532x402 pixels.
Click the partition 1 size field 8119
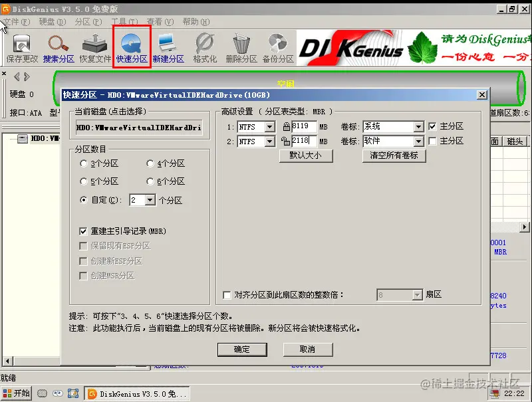point(304,127)
